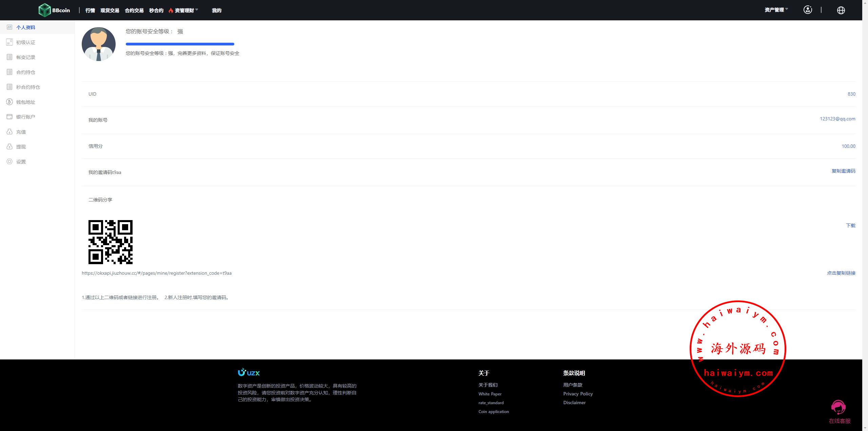
Task: Expand the 资产管理 dropdown
Action: click(x=776, y=10)
